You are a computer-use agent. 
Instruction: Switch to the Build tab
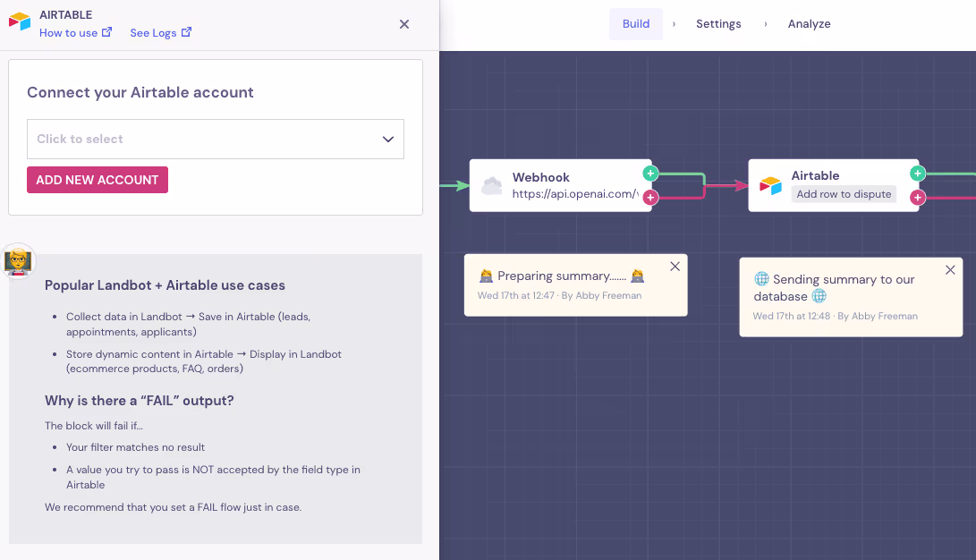(x=635, y=23)
